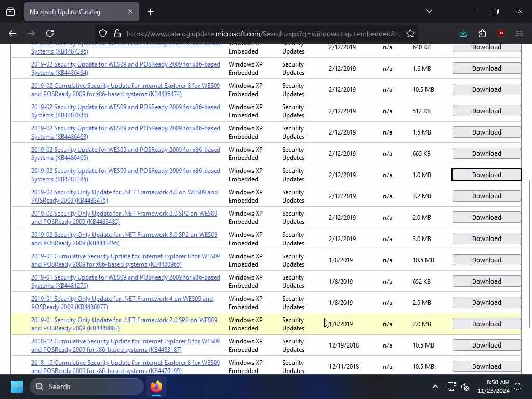
Task: Open update KB4486465 link
Action: (126, 154)
